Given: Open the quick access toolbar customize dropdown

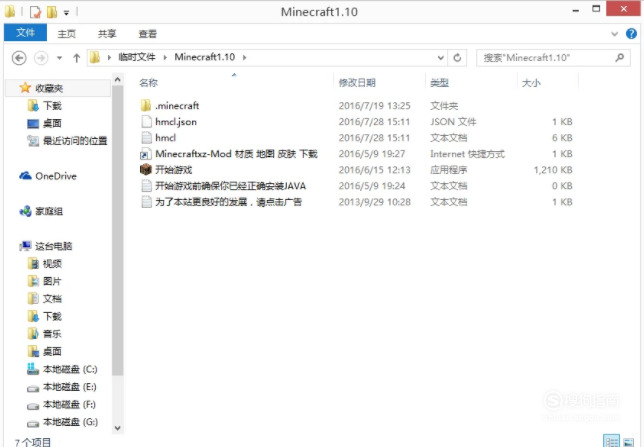Looking at the screenshot, I should click(x=66, y=13).
